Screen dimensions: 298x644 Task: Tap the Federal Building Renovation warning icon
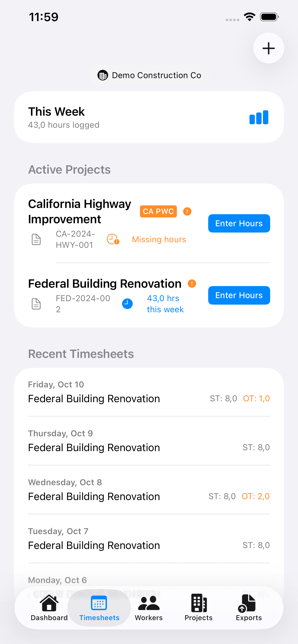click(192, 284)
